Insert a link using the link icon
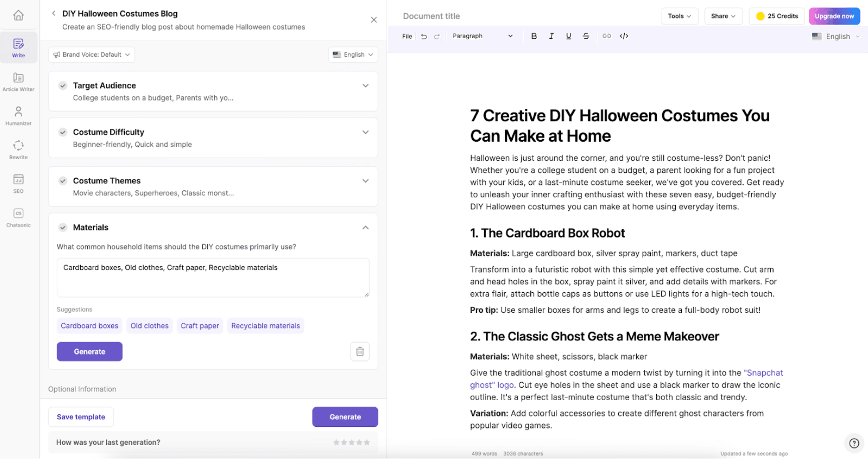The image size is (868, 459). (607, 36)
